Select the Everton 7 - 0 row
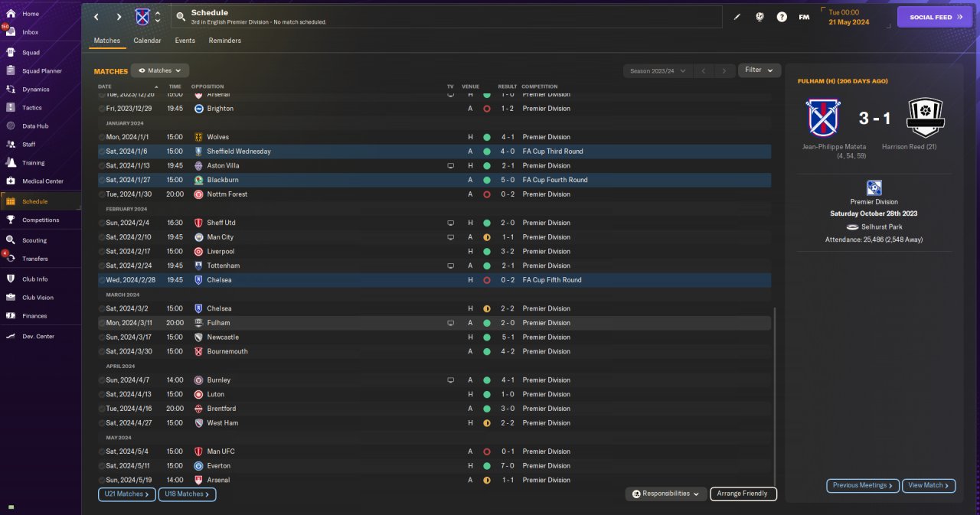This screenshot has height=515, width=980. [434, 465]
